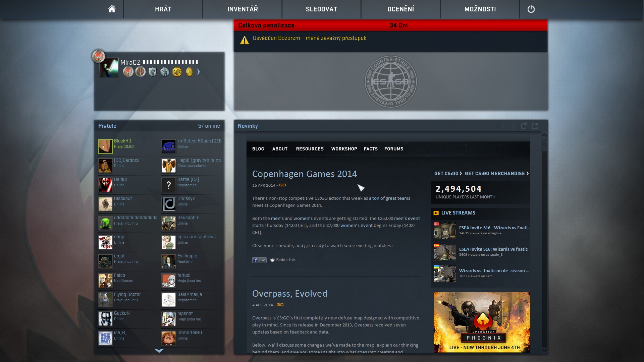The width and height of the screenshot is (644, 362).
Task: Refresh the Novinky news panel
Action: coord(523,126)
